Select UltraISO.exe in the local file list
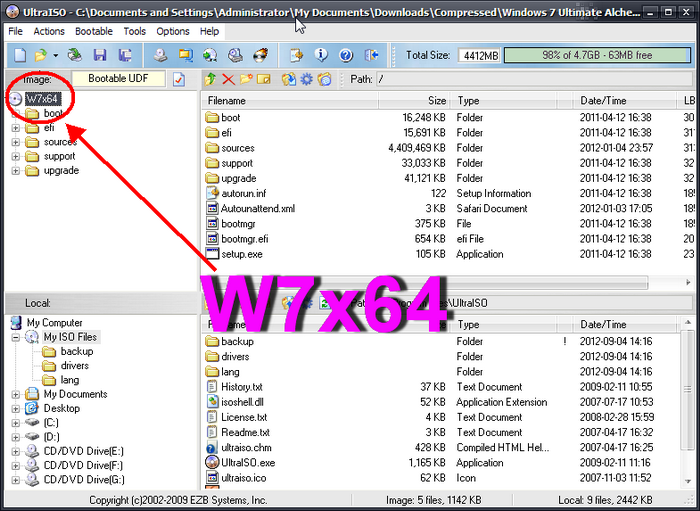The height and width of the screenshot is (511, 700). point(248,463)
